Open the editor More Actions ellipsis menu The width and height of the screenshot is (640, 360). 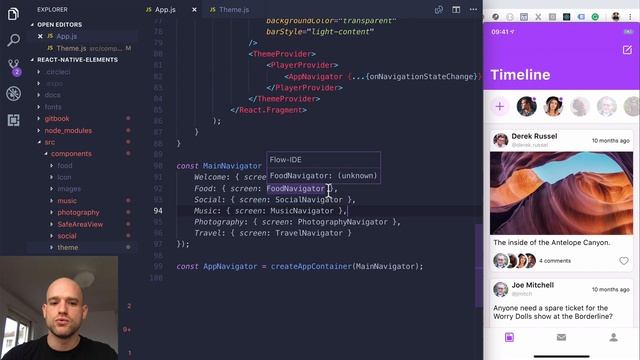[473, 9]
